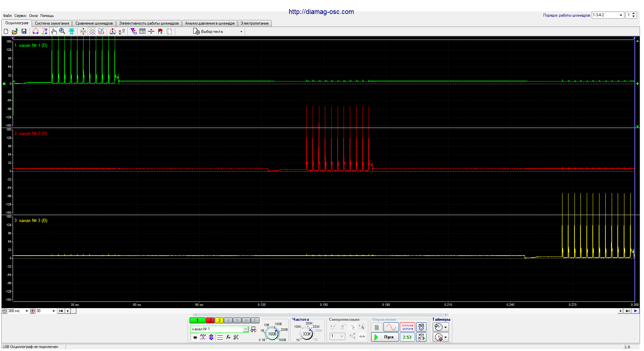The height and width of the screenshot is (351, 644).
Task: Click the Пуск start button
Action: (385, 337)
